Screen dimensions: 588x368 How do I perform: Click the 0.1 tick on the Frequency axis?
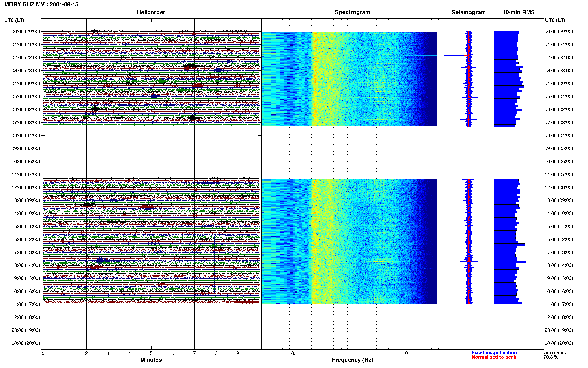pyautogui.click(x=295, y=353)
